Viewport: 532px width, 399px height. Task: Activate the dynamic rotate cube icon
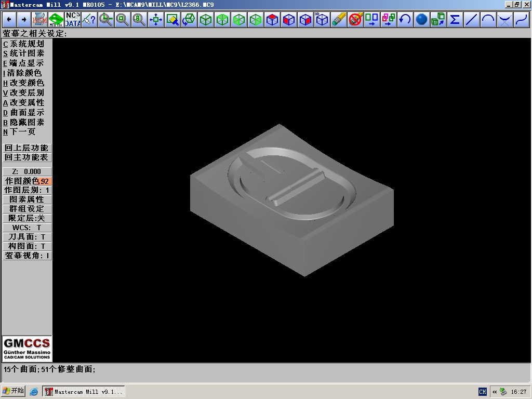(189, 20)
